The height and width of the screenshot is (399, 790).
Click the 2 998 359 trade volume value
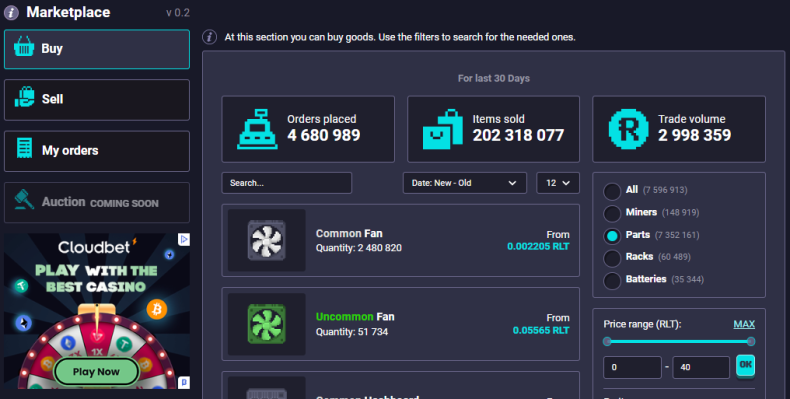[694, 135]
